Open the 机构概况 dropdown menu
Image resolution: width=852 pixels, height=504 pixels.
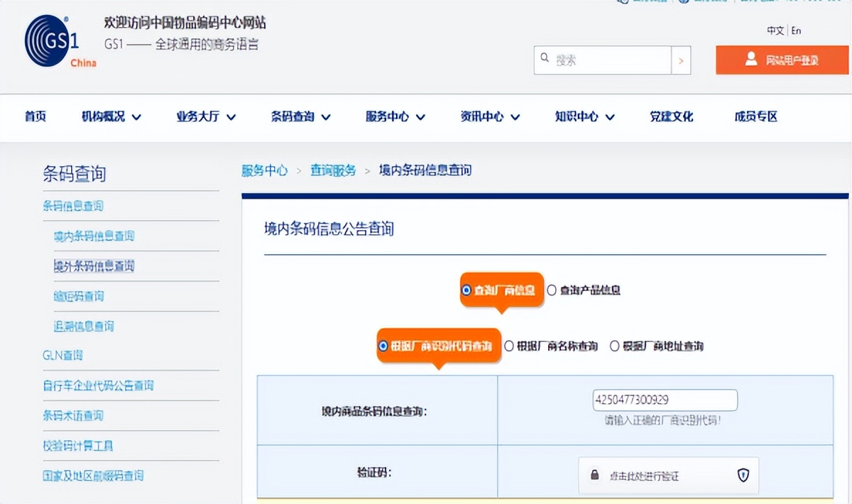click(x=109, y=116)
